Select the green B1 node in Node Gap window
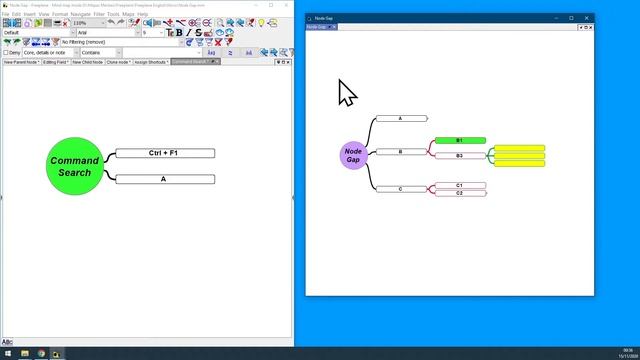 (460, 140)
